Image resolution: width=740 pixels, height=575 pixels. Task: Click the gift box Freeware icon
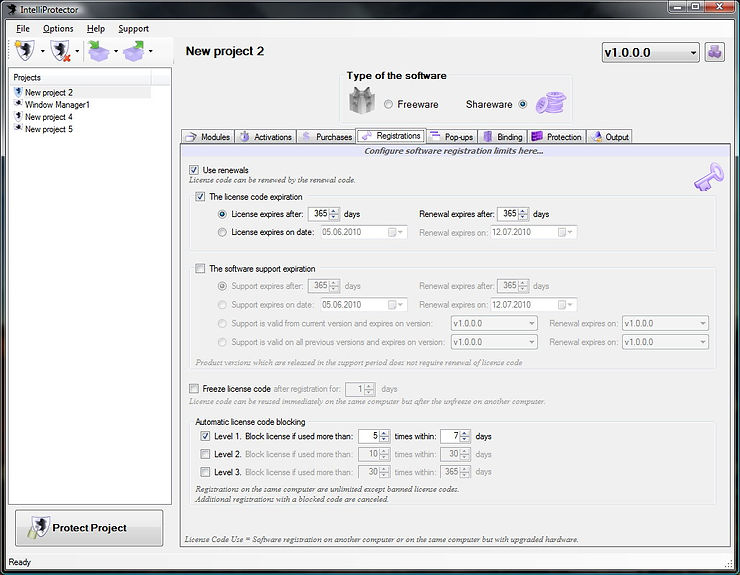362,101
